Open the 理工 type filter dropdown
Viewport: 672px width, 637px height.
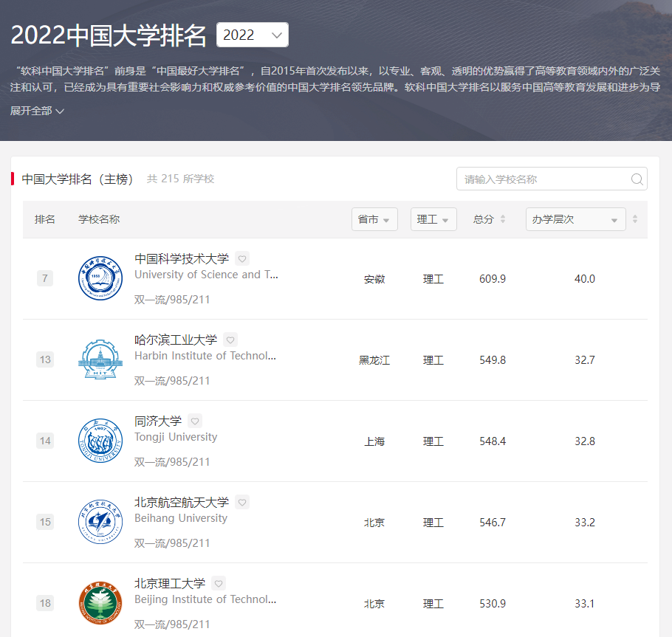coord(433,219)
